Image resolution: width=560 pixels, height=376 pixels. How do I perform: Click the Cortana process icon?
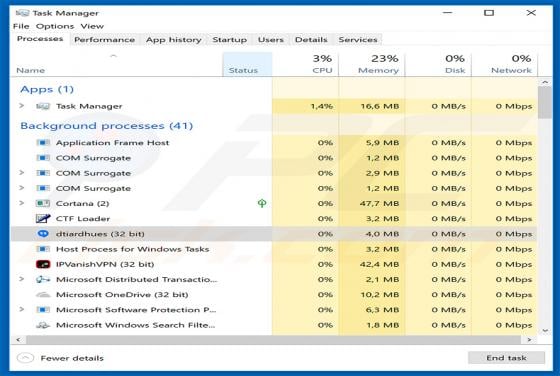tap(43, 204)
